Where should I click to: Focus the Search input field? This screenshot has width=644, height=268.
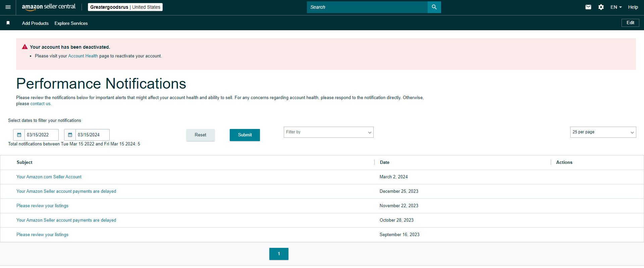click(x=367, y=7)
